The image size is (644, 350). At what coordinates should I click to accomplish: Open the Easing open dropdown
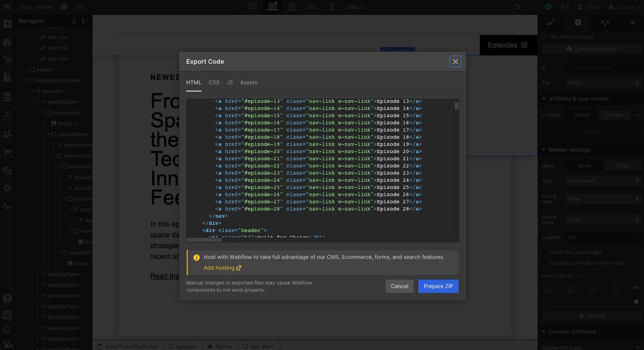[x=603, y=199]
